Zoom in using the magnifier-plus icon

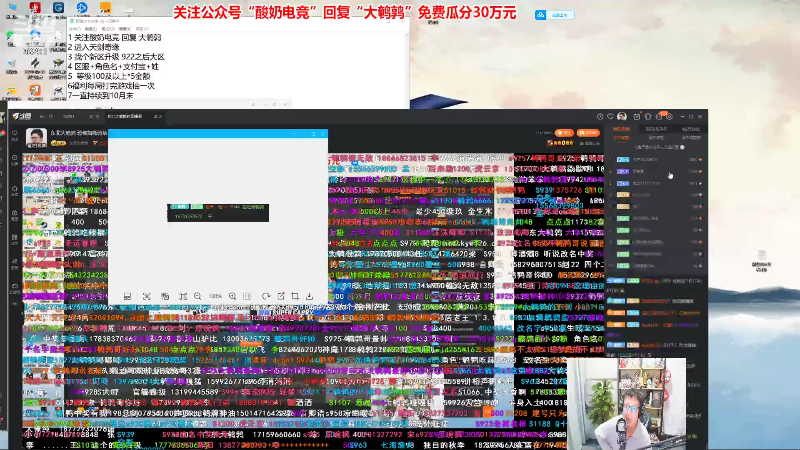pyautogui.click(x=233, y=296)
